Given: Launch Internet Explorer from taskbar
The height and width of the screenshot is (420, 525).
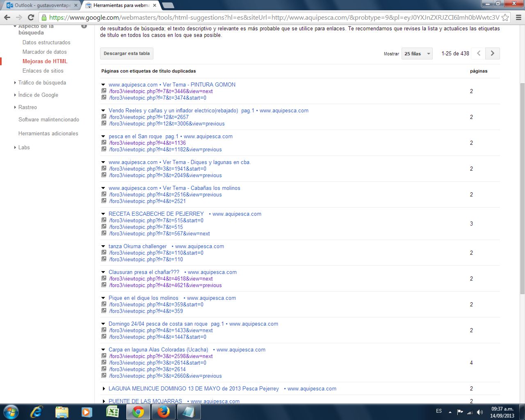Looking at the screenshot, I should (x=37, y=412).
